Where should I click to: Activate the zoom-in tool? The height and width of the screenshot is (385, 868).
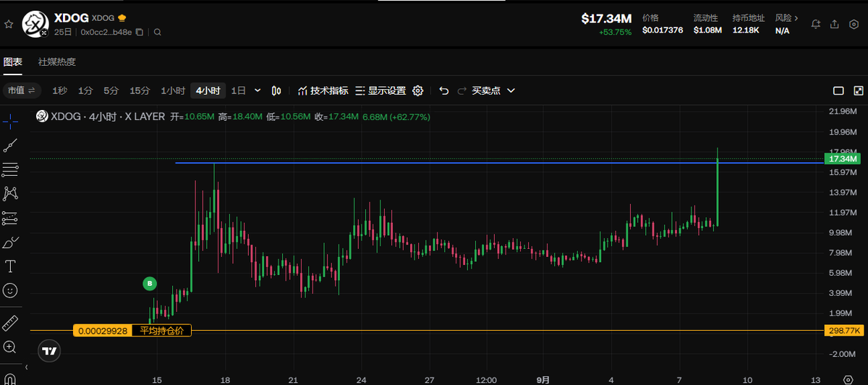point(10,347)
